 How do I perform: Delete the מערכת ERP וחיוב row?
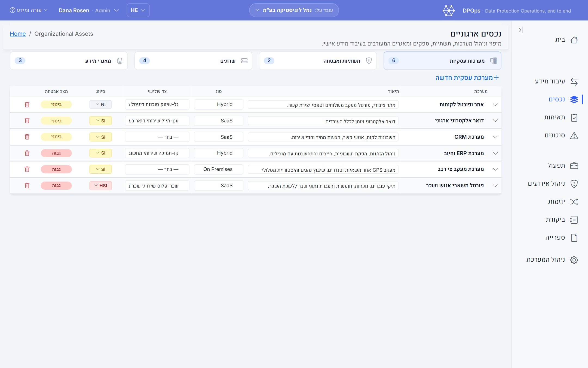tap(27, 153)
